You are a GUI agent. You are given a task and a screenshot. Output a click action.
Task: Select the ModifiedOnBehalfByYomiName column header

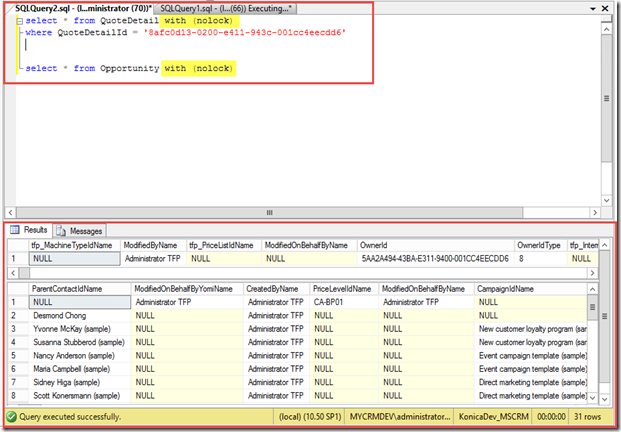tap(187, 289)
